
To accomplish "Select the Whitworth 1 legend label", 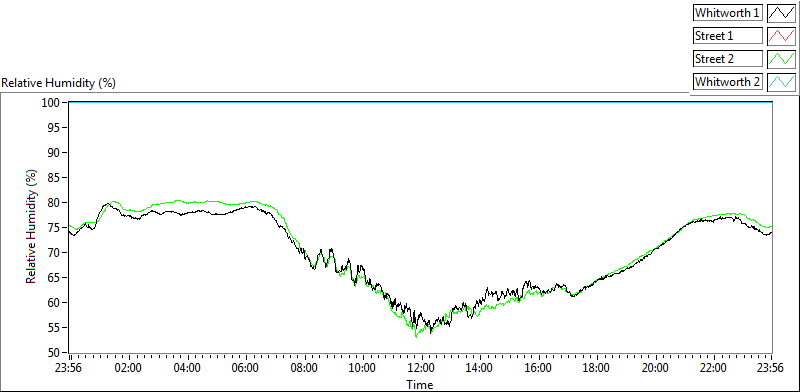I will (x=728, y=13).
